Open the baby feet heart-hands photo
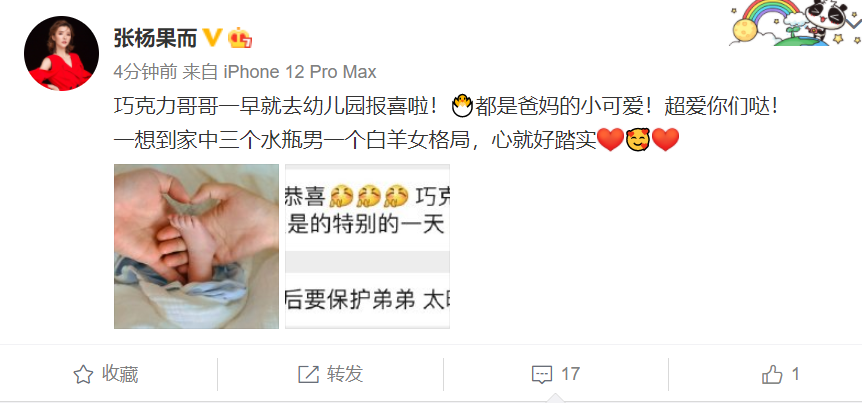This screenshot has height=403, width=862. click(196, 246)
